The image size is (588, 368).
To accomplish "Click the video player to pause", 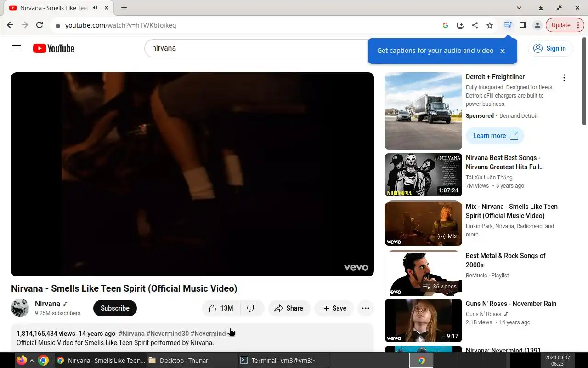I will tap(192, 174).
